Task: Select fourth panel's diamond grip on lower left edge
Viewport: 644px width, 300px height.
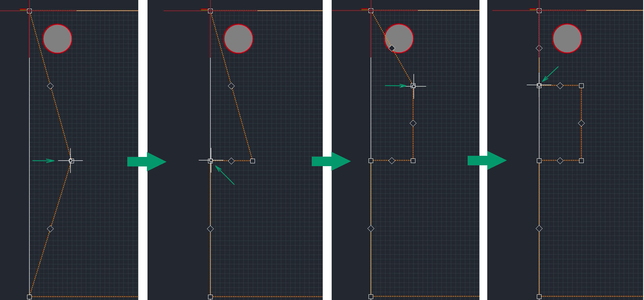Action: [x=539, y=228]
